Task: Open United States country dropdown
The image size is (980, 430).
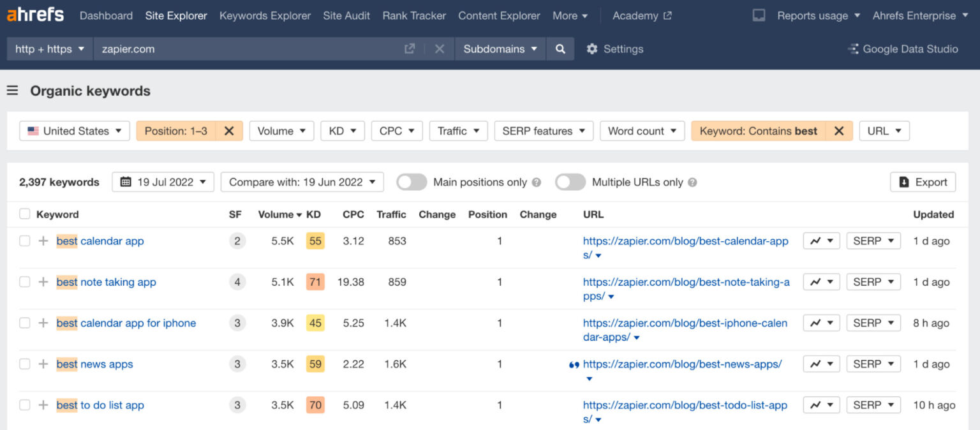Action: pyautogui.click(x=75, y=131)
